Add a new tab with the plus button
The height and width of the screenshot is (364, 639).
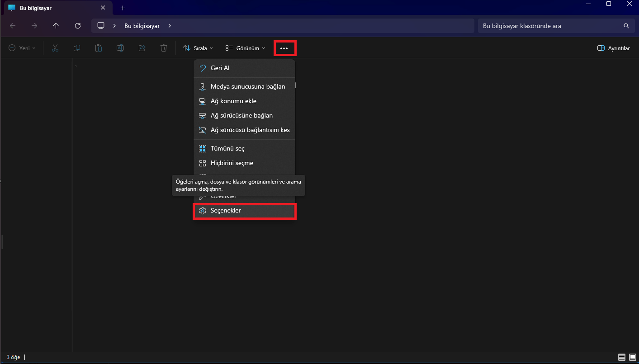click(123, 8)
